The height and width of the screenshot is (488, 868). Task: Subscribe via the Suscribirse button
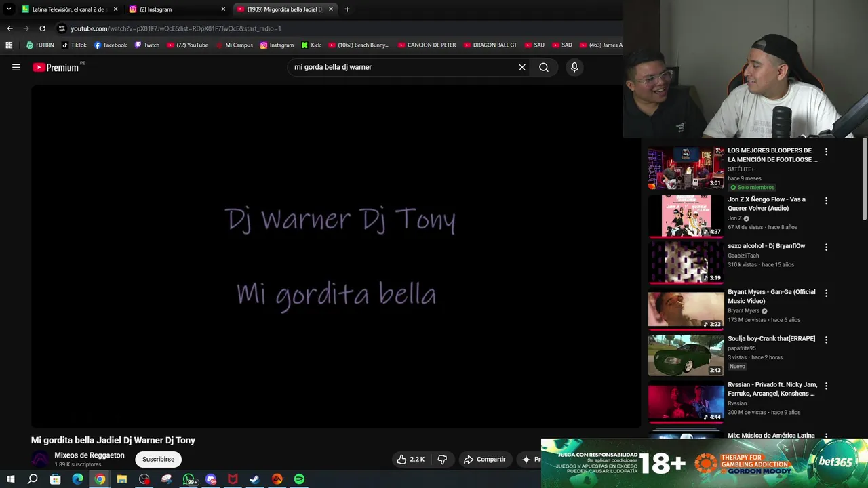158,459
